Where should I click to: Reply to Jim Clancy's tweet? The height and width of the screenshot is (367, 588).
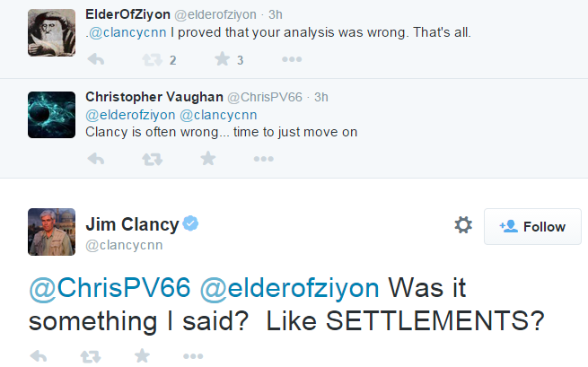pos(39,356)
